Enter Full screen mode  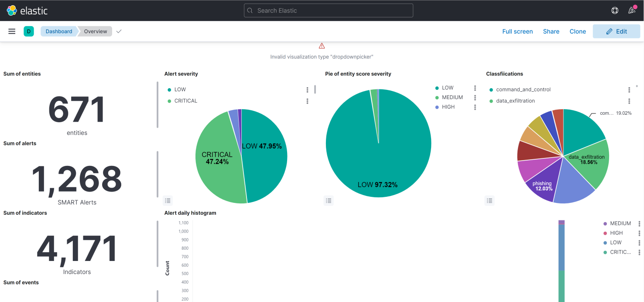tap(517, 31)
